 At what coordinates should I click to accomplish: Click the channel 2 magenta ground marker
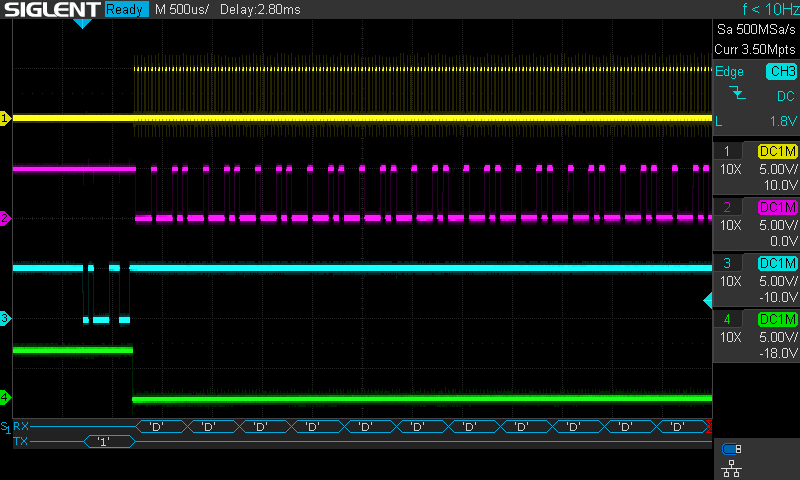[5, 218]
